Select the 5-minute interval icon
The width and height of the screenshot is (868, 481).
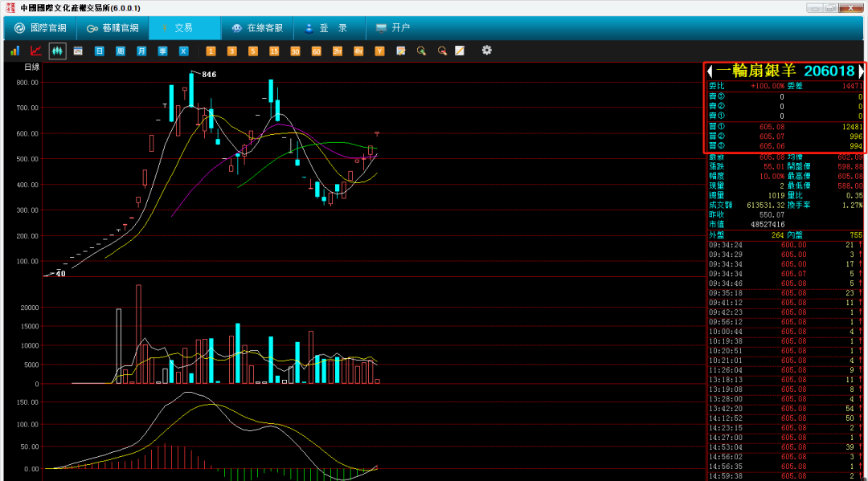(x=252, y=51)
